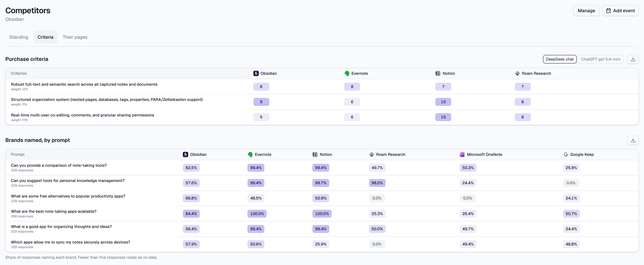Open the Manage button
644x265 pixels.
pyautogui.click(x=586, y=11)
